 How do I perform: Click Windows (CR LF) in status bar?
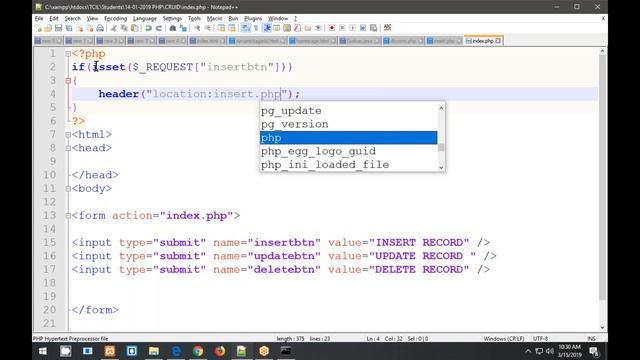point(504,339)
